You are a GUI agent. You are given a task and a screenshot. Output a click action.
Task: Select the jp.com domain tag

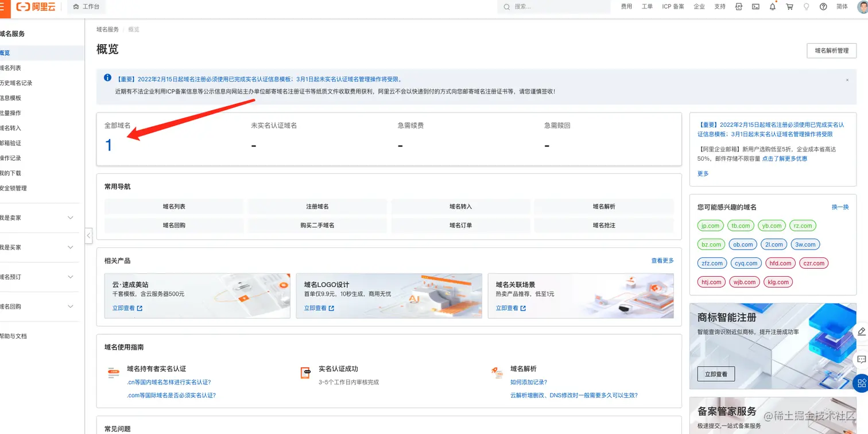[710, 226]
